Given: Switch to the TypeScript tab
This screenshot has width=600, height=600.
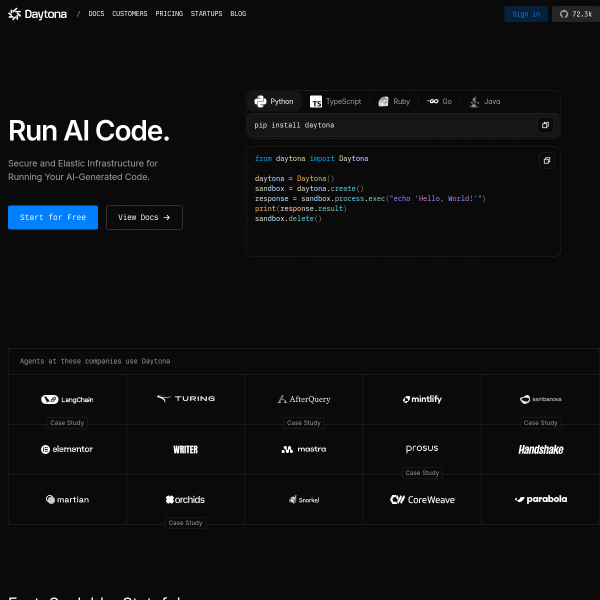Looking at the screenshot, I should (336, 101).
